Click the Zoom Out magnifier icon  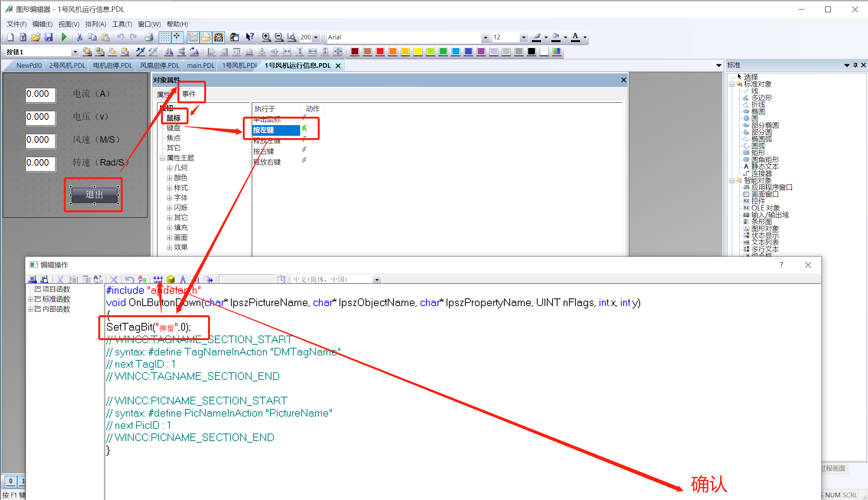click(x=279, y=37)
